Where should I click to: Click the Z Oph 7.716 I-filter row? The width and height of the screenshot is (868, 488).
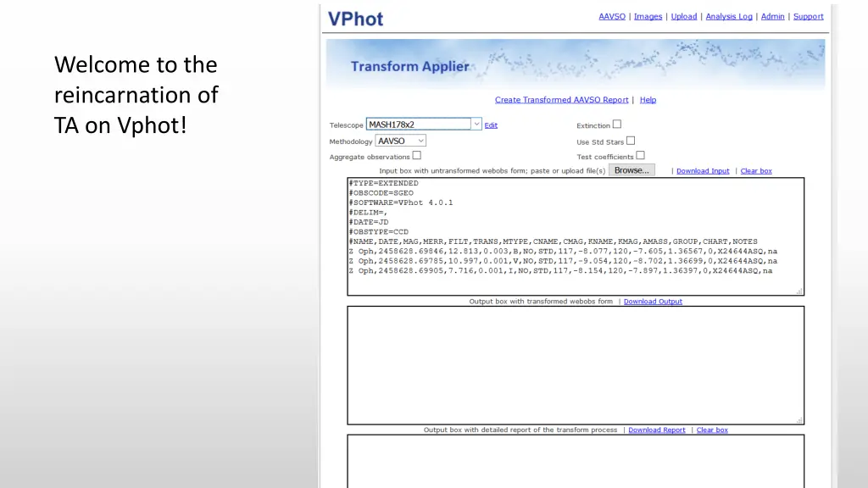coord(560,270)
